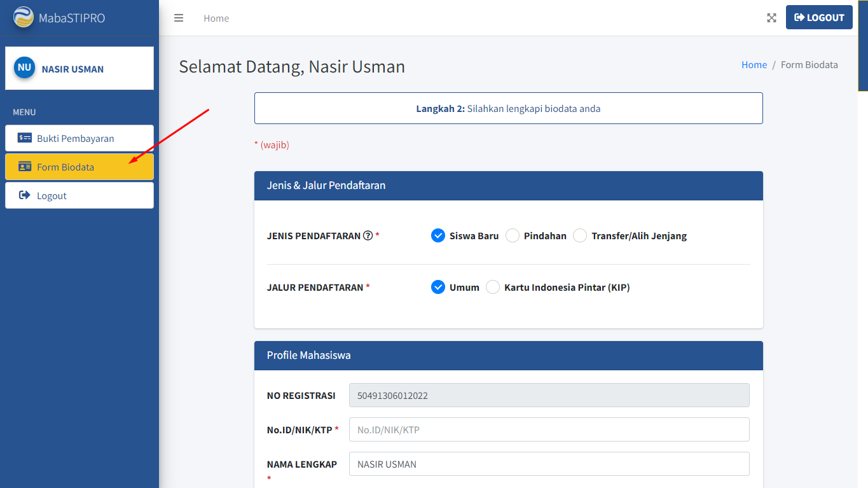868x488 pixels.
Task: Choose Transfer/Alih Jenjang registration type
Action: tap(580, 235)
